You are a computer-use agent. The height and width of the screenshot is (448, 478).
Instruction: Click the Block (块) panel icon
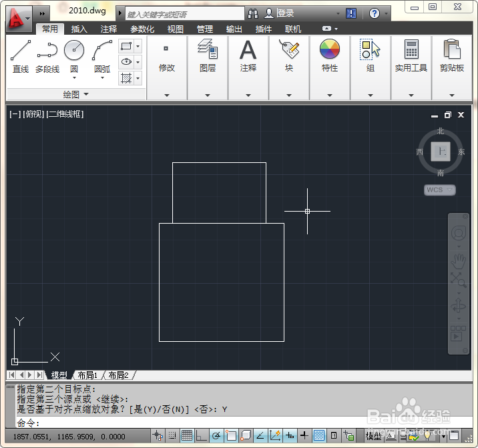(289, 49)
